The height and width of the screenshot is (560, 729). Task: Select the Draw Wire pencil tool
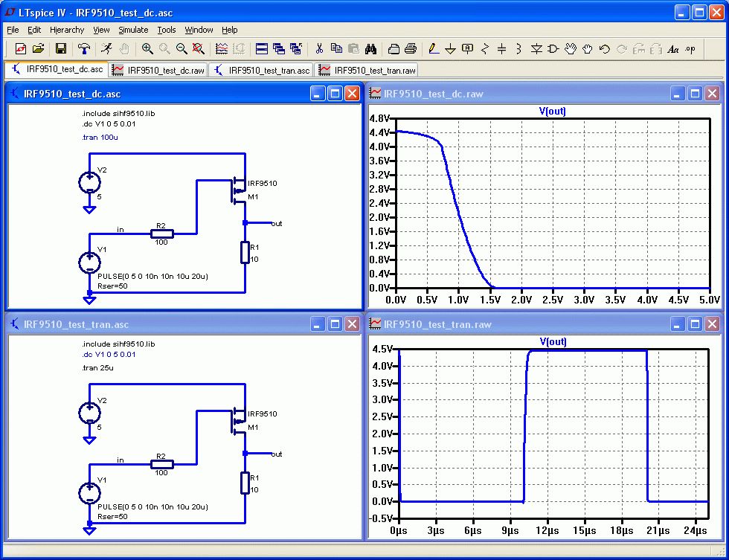[x=433, y=49]
